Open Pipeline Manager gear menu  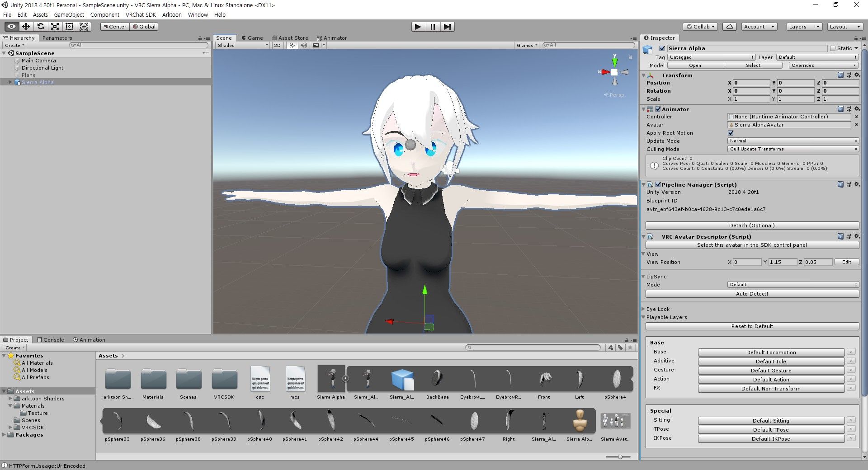pos(857,184)
